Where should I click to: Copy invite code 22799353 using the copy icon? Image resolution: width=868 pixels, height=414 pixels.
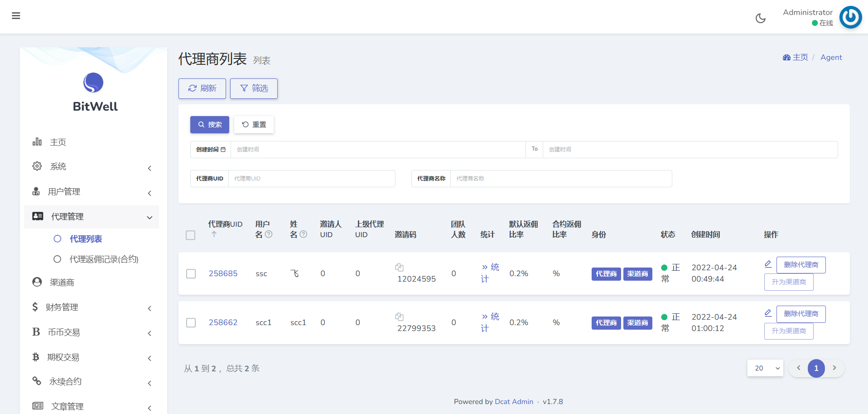[x=399, y=317]
